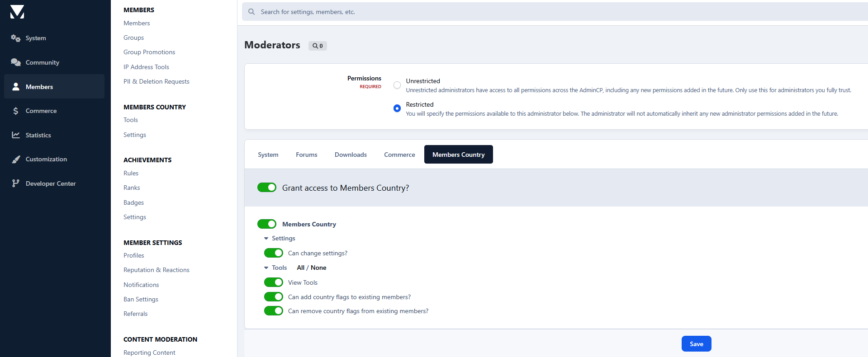Switch to the Downloads tab
868x357 pixels.
(x=351, y=155)
